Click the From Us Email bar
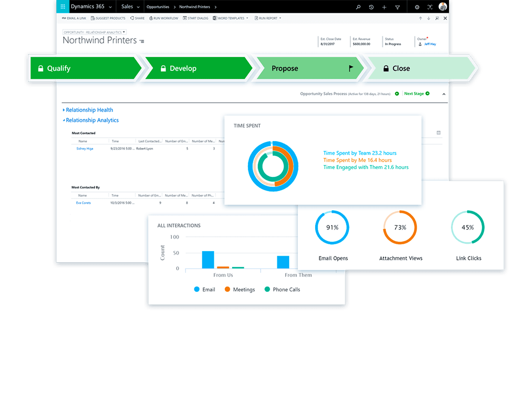This screenshot has height=399, width=532. click(x=208, y=260)
